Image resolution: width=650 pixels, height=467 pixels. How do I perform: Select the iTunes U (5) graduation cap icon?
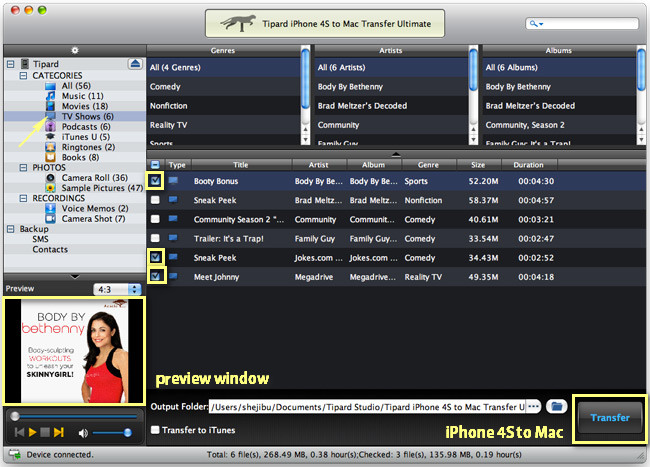50,136
